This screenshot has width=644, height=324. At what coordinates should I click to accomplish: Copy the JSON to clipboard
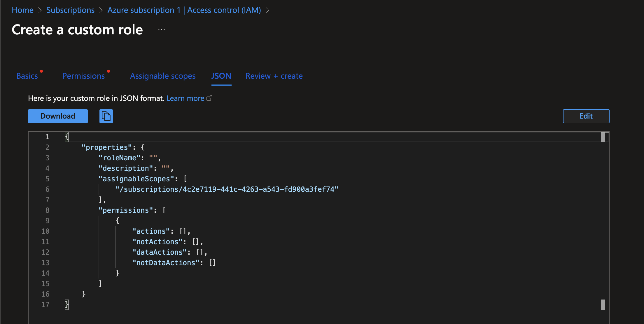[106, 116]
